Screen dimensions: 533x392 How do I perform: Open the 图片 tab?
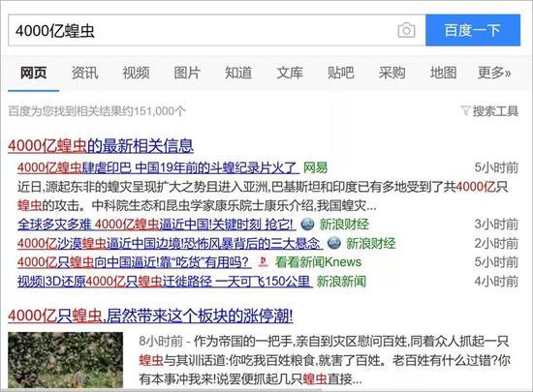coord(187,73)
